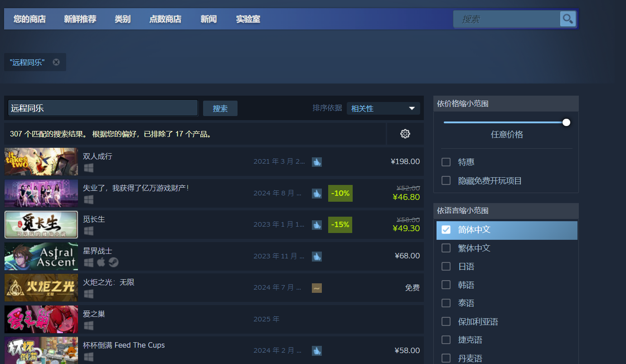Click the magnifier search icon in the top bar
The width and height of the screenshot is (626, 364).
(x=568, y=19)
